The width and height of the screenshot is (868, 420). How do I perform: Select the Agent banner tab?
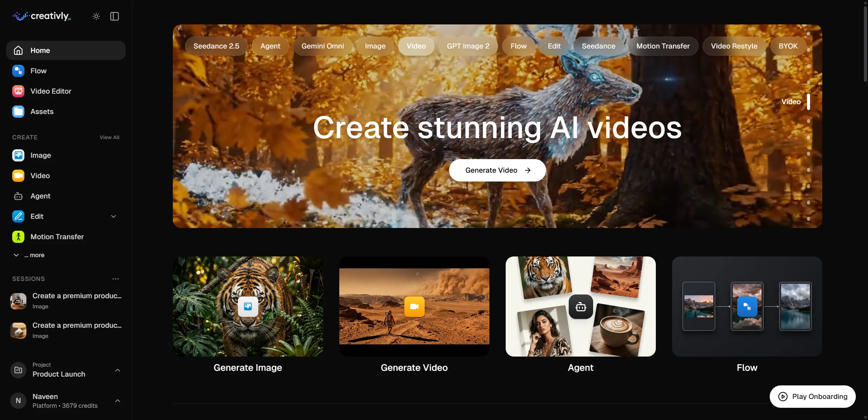pos(270,46)
